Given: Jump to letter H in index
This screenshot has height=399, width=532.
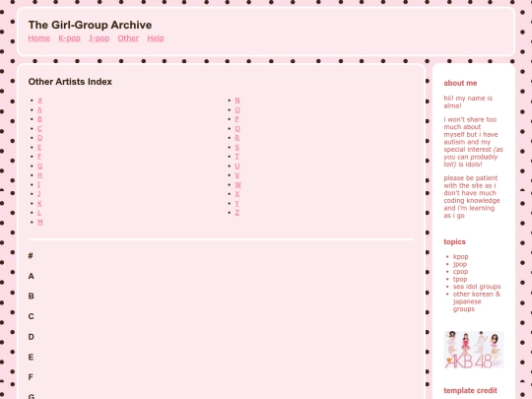Looking at the screenshot, I should click(x=39, y=175).
